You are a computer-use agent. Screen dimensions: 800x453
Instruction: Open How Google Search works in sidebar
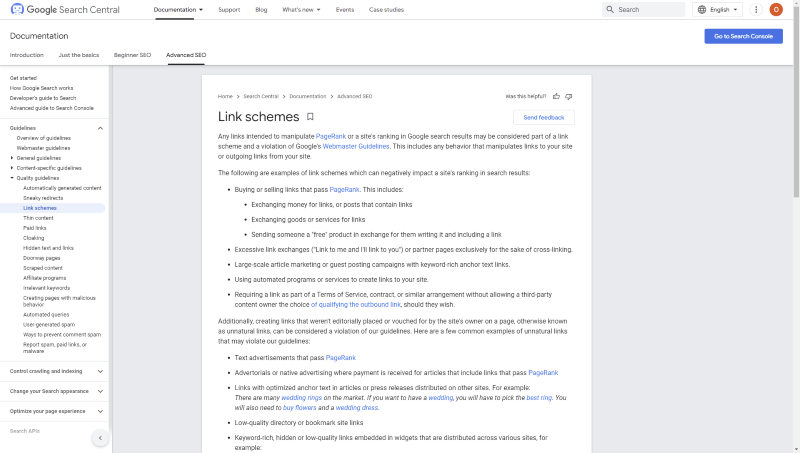pyautogui.click(x=41, y=88)
